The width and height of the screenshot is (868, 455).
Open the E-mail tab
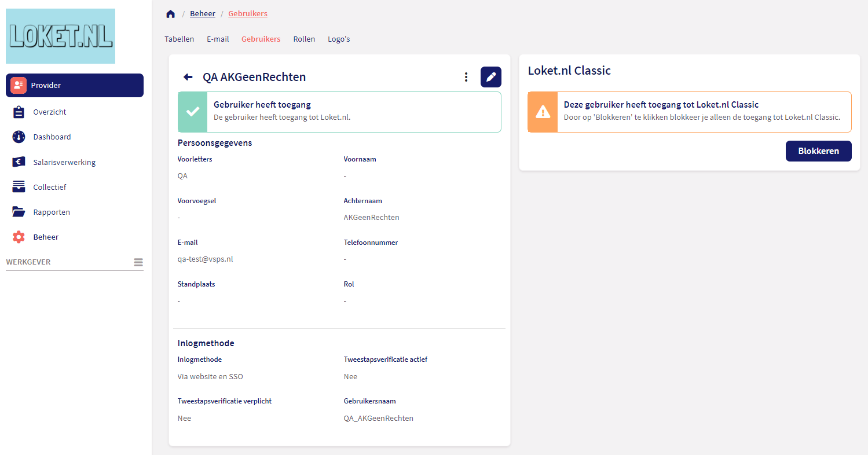click(x=218, y=39)
